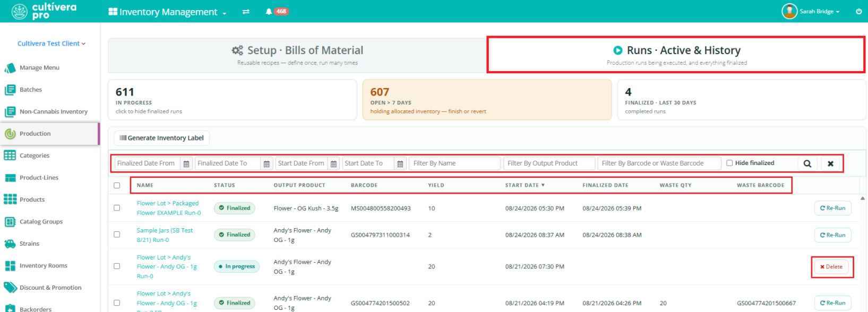The image size is (868, 312).
Task: Open calendar picker for Finalized Date To
Action: click(x=267, y=163)
